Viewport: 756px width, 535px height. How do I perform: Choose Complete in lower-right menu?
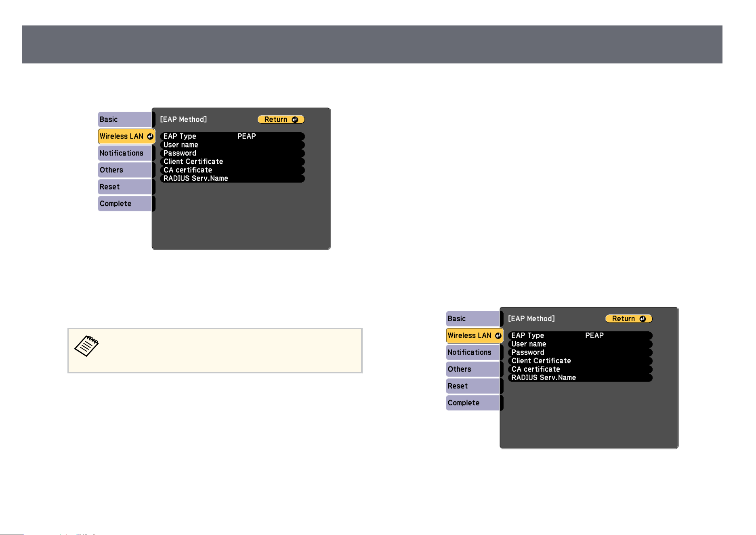[x=473, y=403]
